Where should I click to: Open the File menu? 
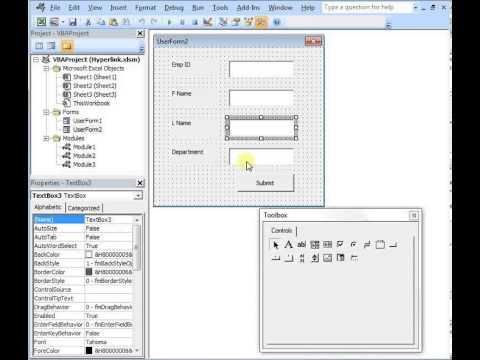coord(55,7)
